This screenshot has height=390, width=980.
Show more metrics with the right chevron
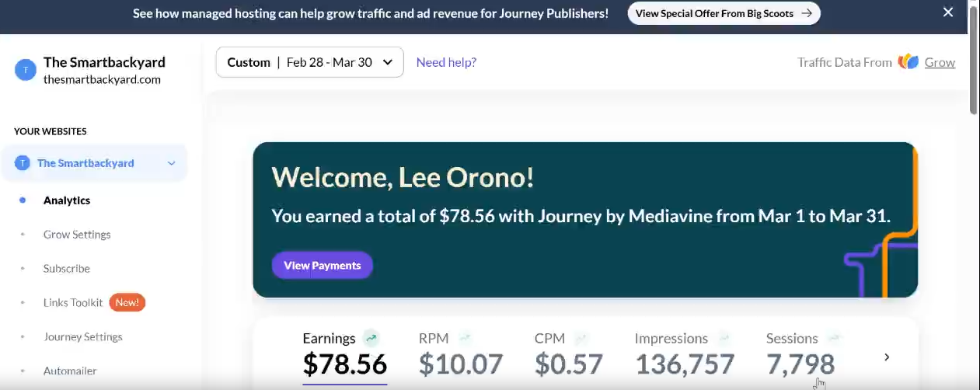[887, 357]
